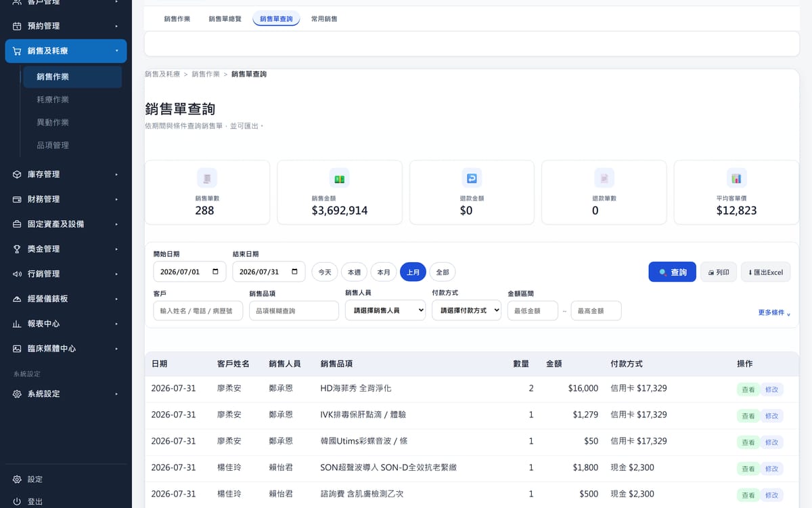
Task: Open 品項管理 in the sidebar
Action: pyautogui.click(x=53, y=146)
